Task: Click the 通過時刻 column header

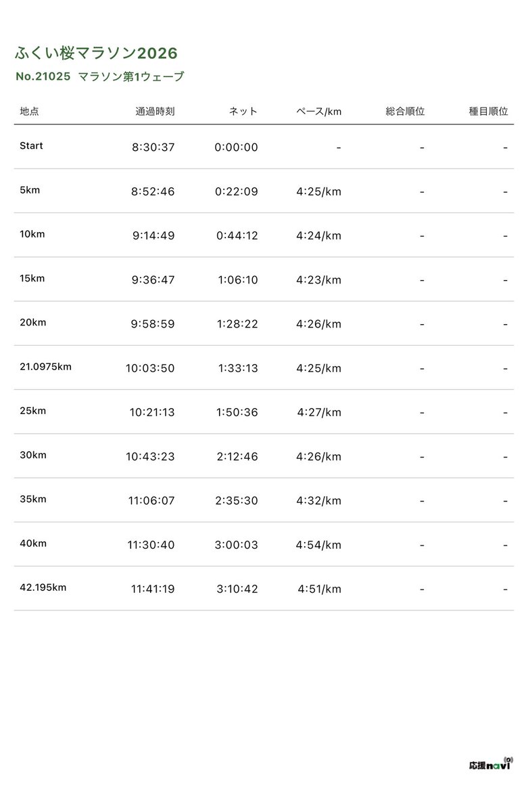Action: (x=155, y=111)
